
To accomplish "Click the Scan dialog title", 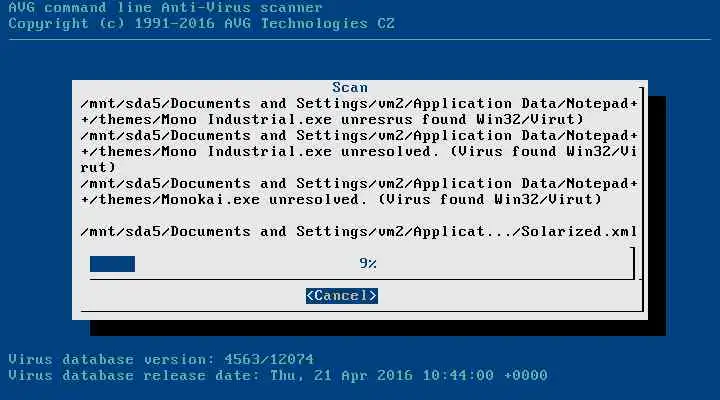I will point(350,87).
